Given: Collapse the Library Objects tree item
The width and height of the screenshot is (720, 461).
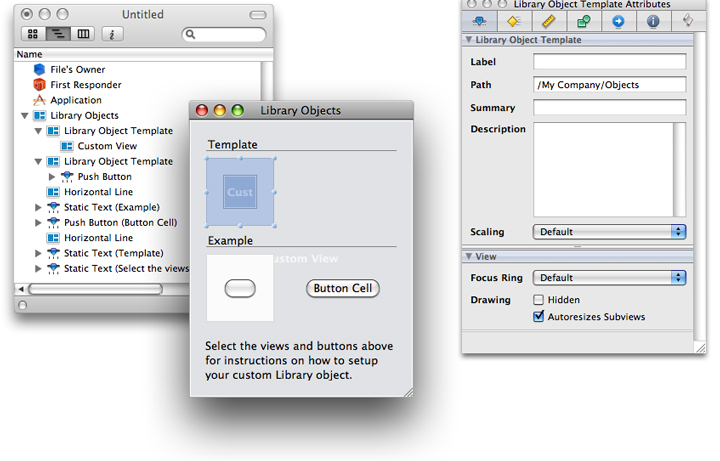Looking at the screenshot, I should [25, 116].
